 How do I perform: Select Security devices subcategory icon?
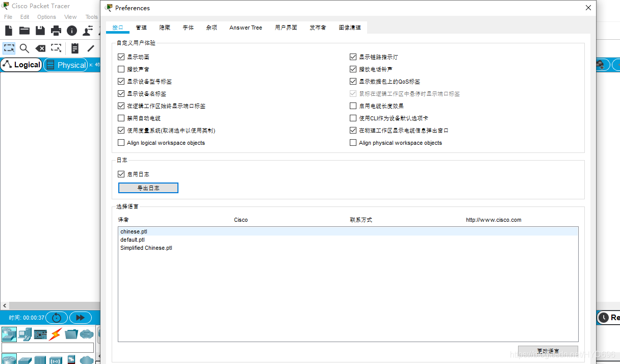71,359
